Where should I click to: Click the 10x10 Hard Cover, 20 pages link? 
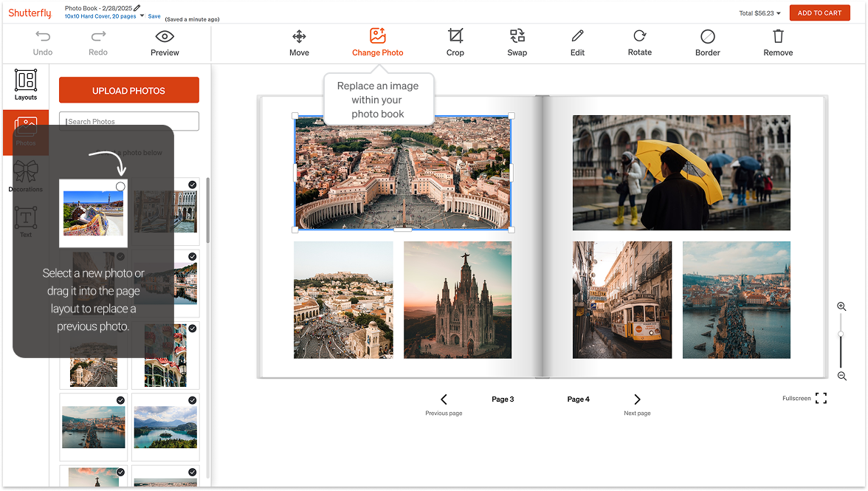coord(100,16)
